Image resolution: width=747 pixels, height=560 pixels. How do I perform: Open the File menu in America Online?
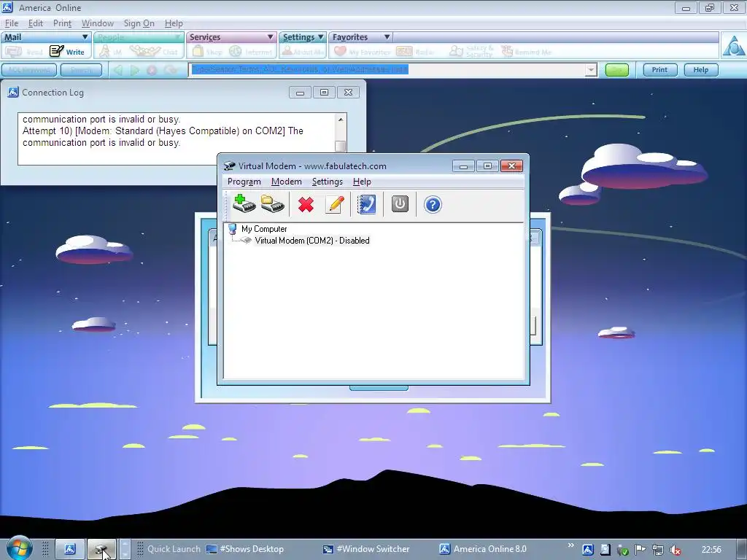pos(12,23)
